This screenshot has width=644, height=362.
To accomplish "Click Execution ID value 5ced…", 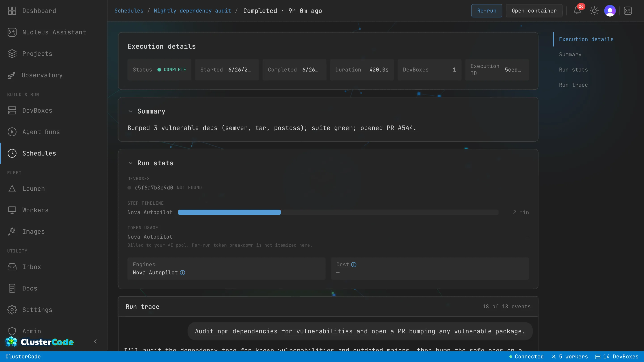I will (x=513, y=70).
